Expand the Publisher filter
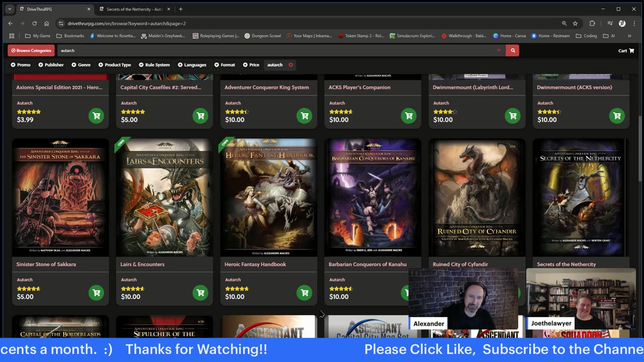This screenshot has height=362, width=644. click(51, 65)
